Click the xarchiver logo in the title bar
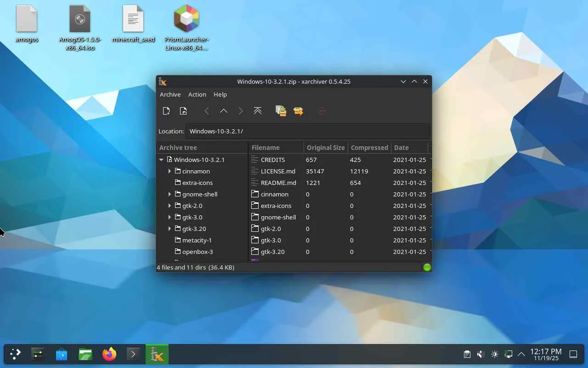This screenshot has width=588, height=368. [163, 81]
